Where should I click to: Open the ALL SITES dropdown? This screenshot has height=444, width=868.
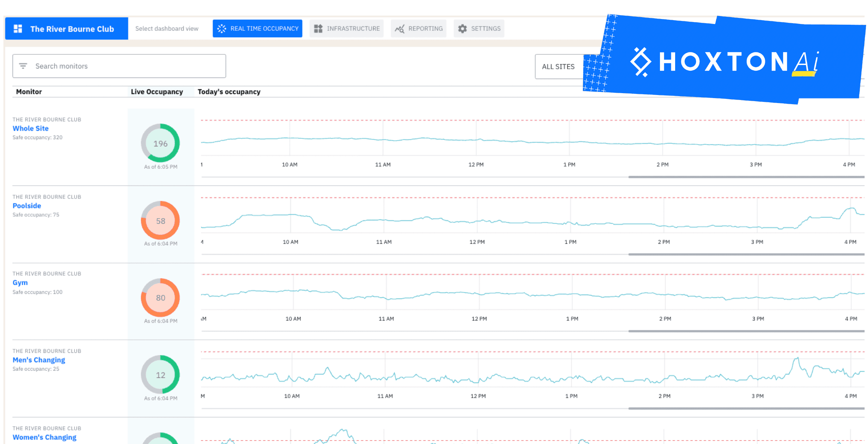(x=558, y=67)
